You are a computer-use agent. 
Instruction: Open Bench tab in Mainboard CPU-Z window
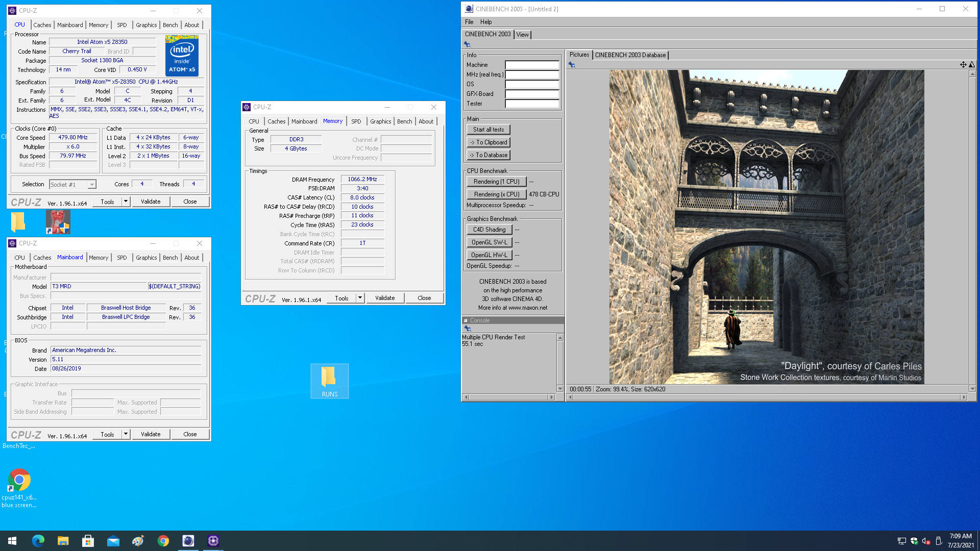(170, 258)
